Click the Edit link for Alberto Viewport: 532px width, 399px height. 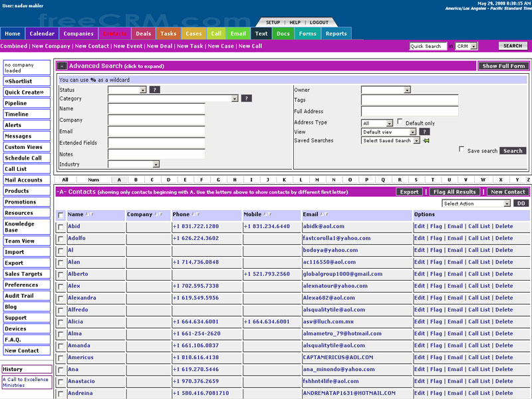(x=420, y=274)
